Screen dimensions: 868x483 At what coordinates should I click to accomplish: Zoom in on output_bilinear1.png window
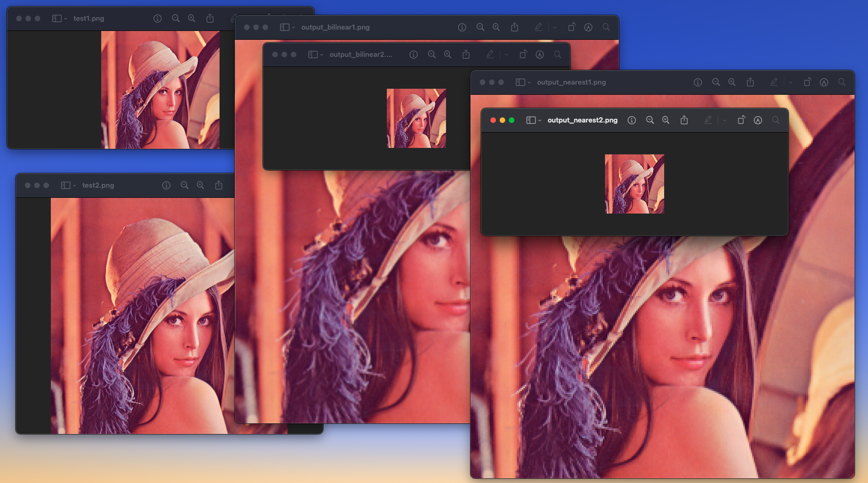point(496,27)
